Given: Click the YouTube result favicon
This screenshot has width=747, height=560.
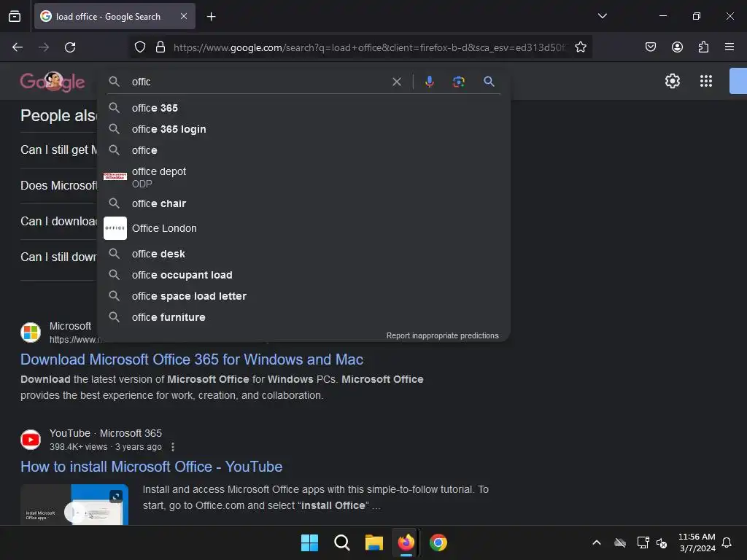Looking at the screenshot, I should [31, 440].
